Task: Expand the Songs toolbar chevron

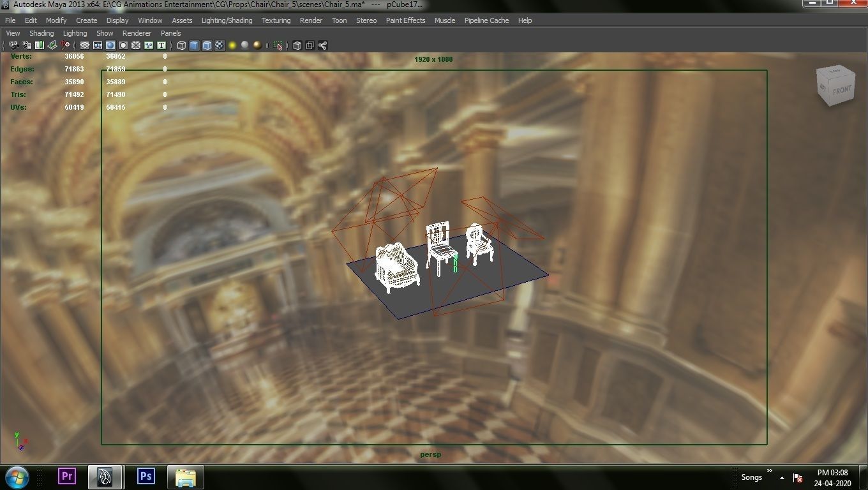Action: tap(770, 471)
